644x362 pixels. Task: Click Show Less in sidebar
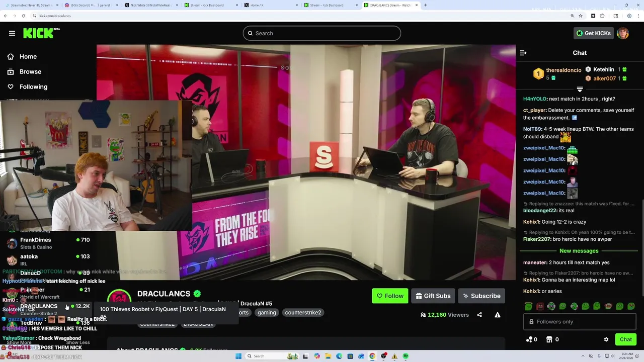coord(78,342)
